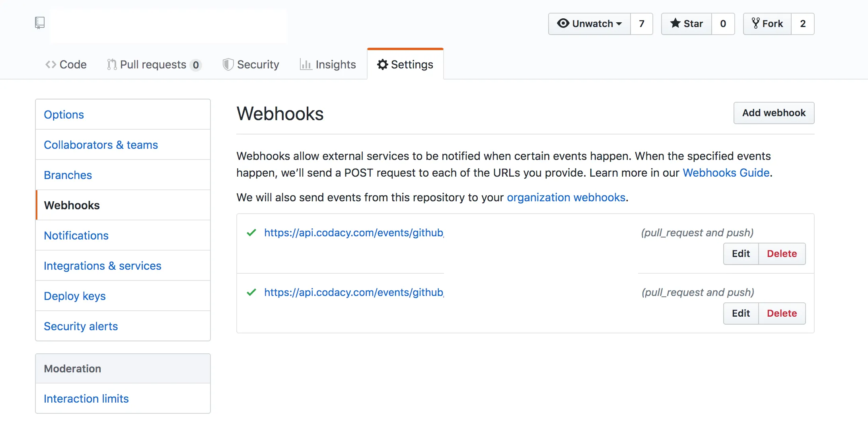Viewport: 868px width, 440px height.
Task: Click the Insights graph icon
Action: 306,64
